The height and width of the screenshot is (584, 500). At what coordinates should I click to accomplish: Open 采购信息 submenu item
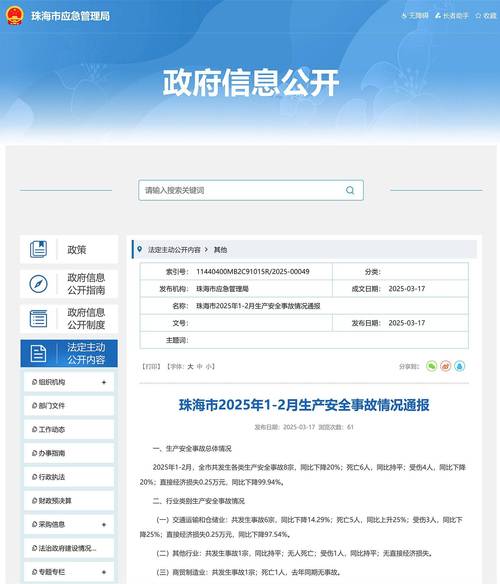[x=69, y=524]
